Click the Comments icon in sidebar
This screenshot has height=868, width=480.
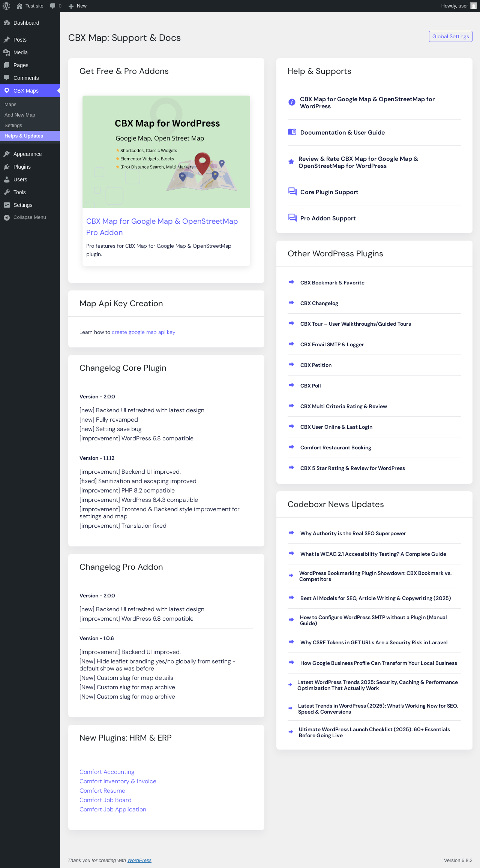(x=7, y=78)
